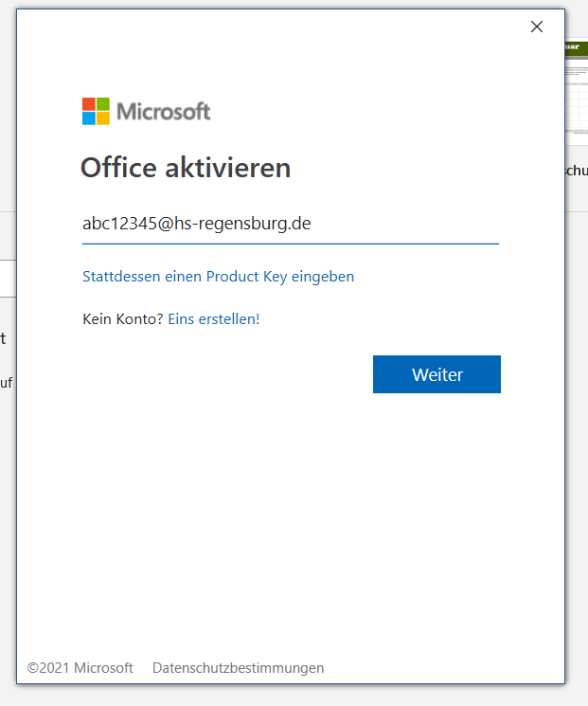Click the Weiter button
588x706 pixels.
(x=437, y=374)
